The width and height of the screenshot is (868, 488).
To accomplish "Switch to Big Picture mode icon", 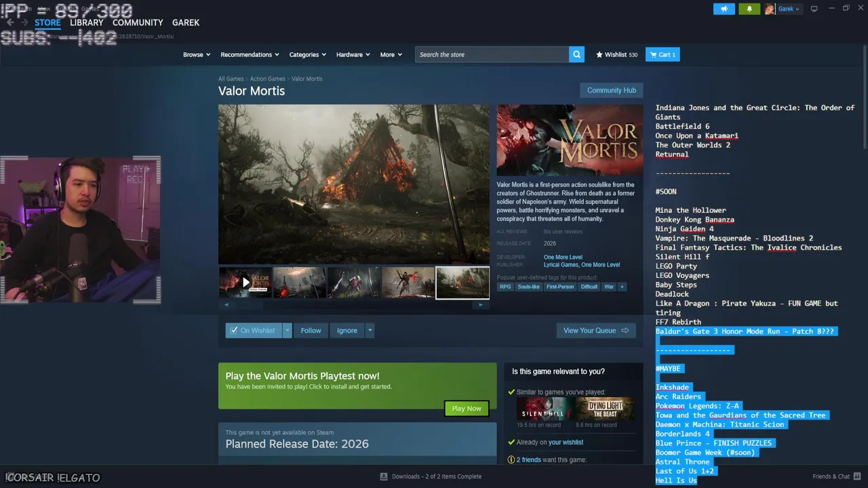I will (x=814, y=9).
